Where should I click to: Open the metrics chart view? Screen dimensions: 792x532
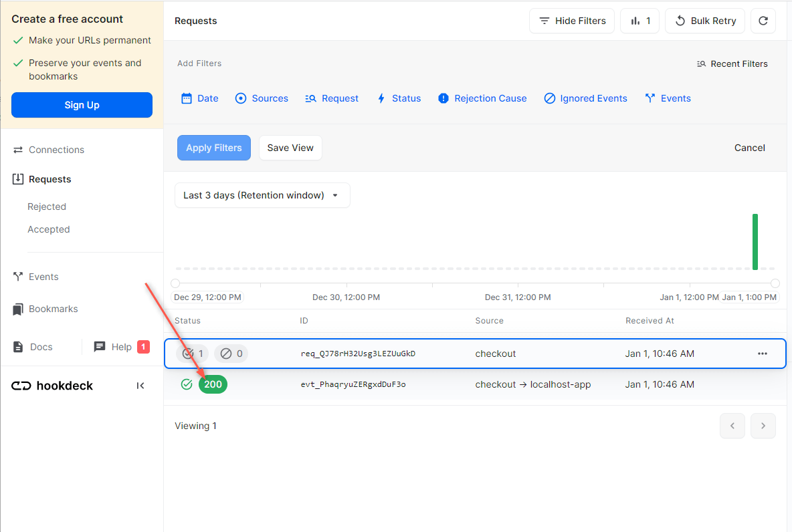639,21
